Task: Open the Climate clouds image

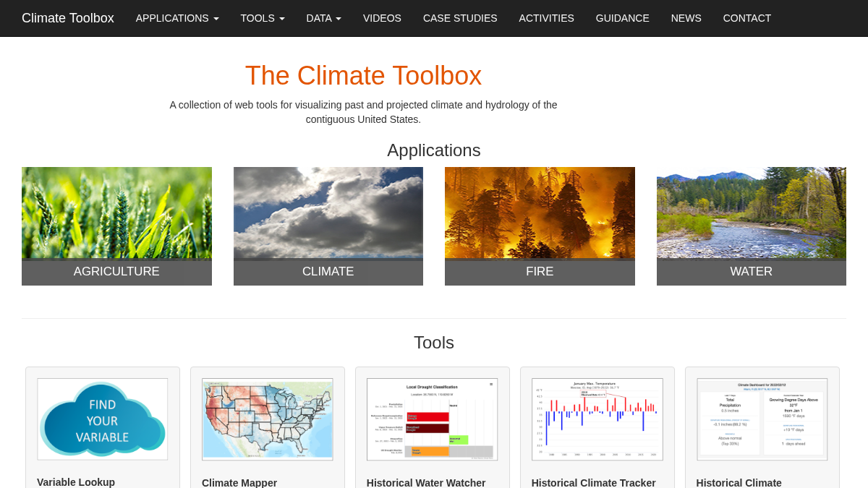Action: coord(328,213)
